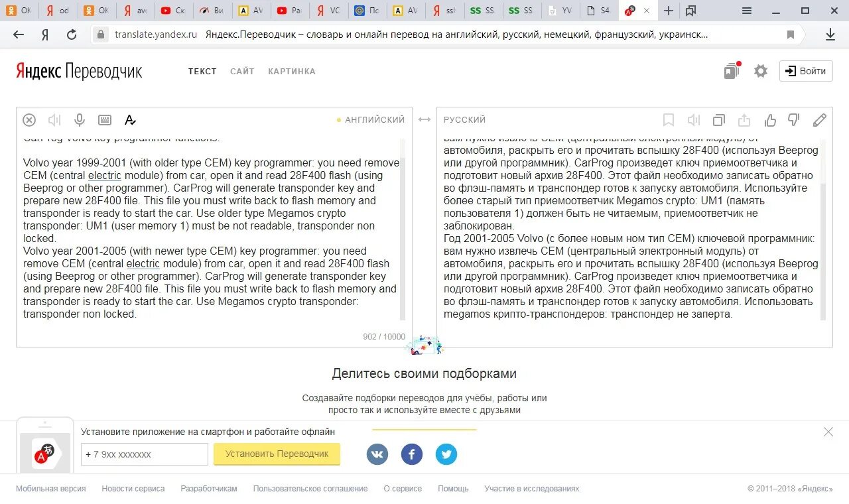Click the character counter 902 / 10000
Viewport: 849px width, 504px height.
[x=384, y=337]
